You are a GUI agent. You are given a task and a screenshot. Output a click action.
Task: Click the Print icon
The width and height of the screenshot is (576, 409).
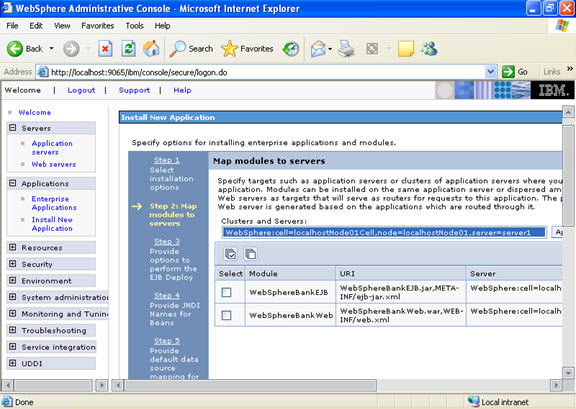click(346, 49)
